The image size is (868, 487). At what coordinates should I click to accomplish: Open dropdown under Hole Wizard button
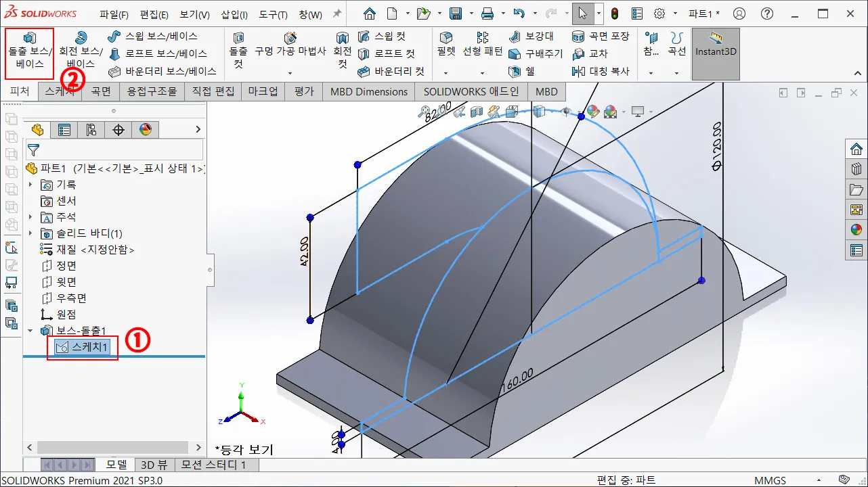click(290, 73)
